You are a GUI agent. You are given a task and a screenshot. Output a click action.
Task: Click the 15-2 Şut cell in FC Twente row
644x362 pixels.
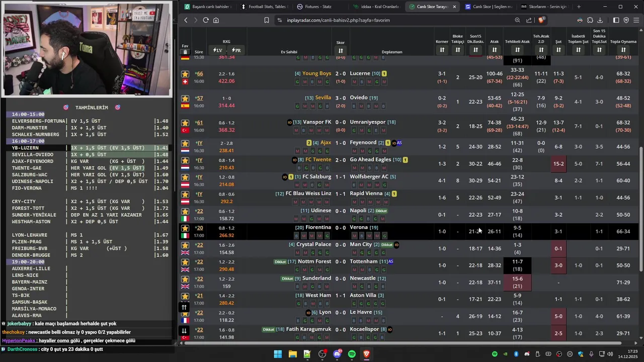pos(558,164)
